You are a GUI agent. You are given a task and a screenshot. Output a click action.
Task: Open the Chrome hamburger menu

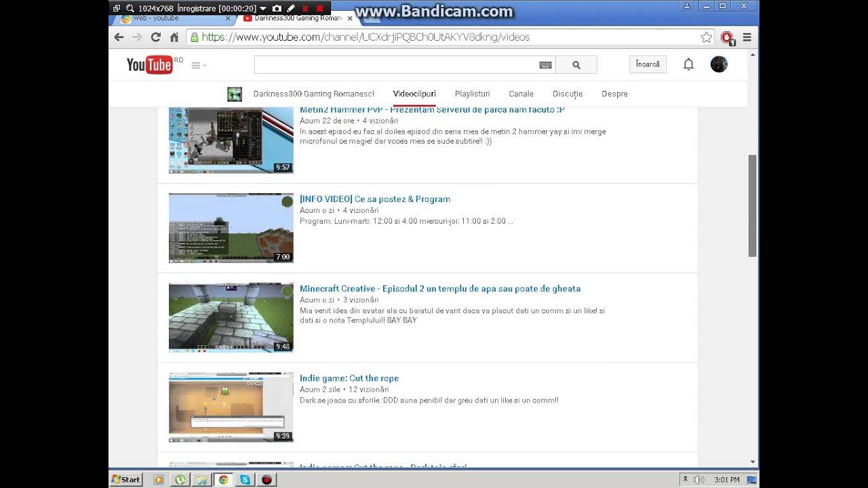point(747,37)
